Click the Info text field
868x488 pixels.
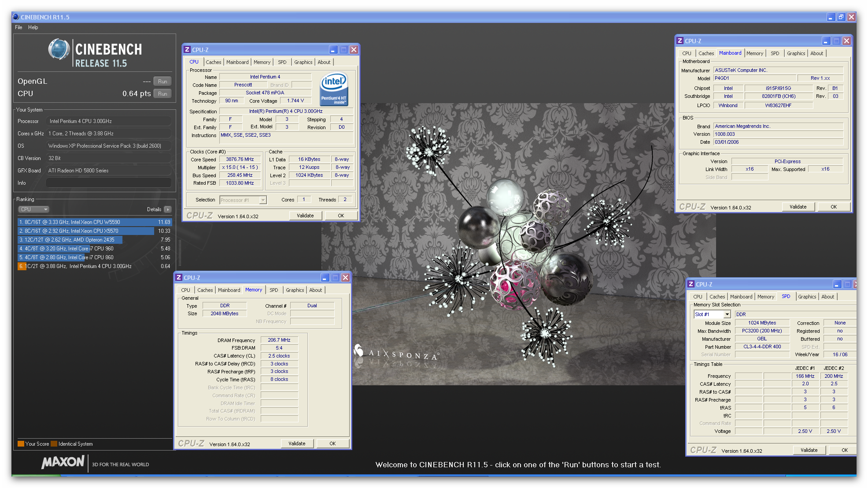pyautogui.click(x=109, y=183)
